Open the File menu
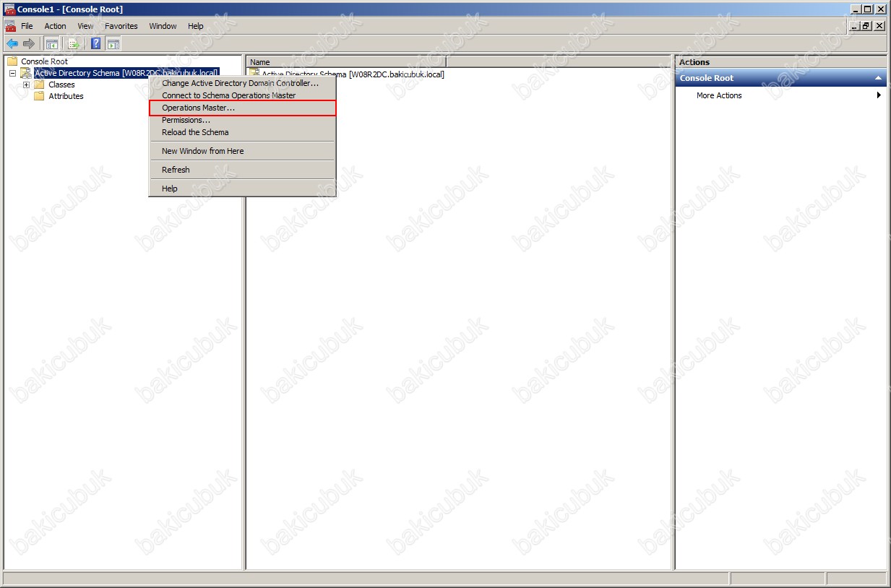The image size is (891, 588). click(x=27, y=26)
